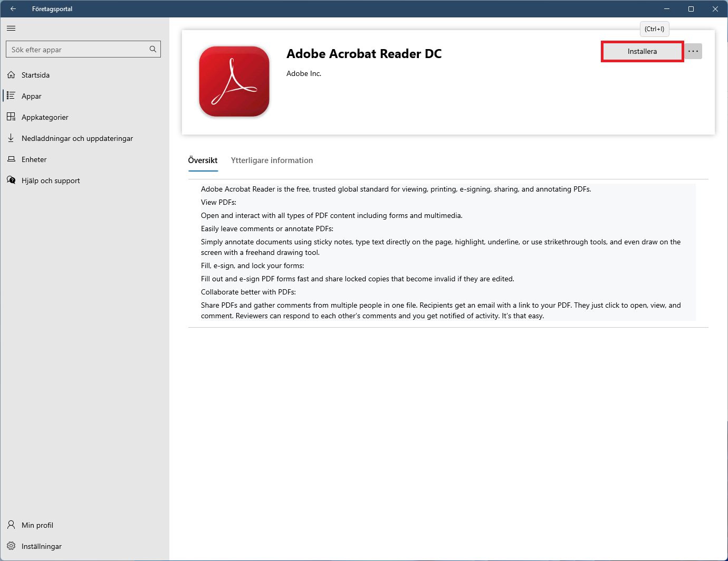The width and height of the screenshot is (728, 561).
Task: Maximize the Företagsportal window
Action: point(691,9)
